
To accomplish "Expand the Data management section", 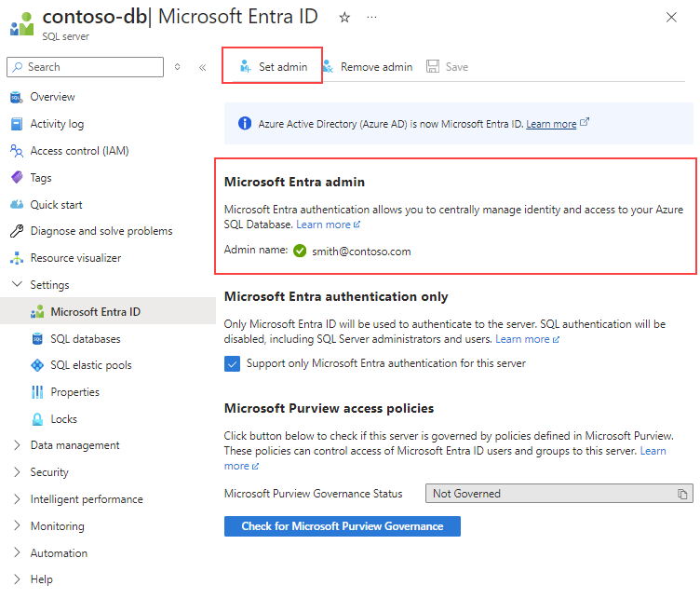I will [17, 445].
